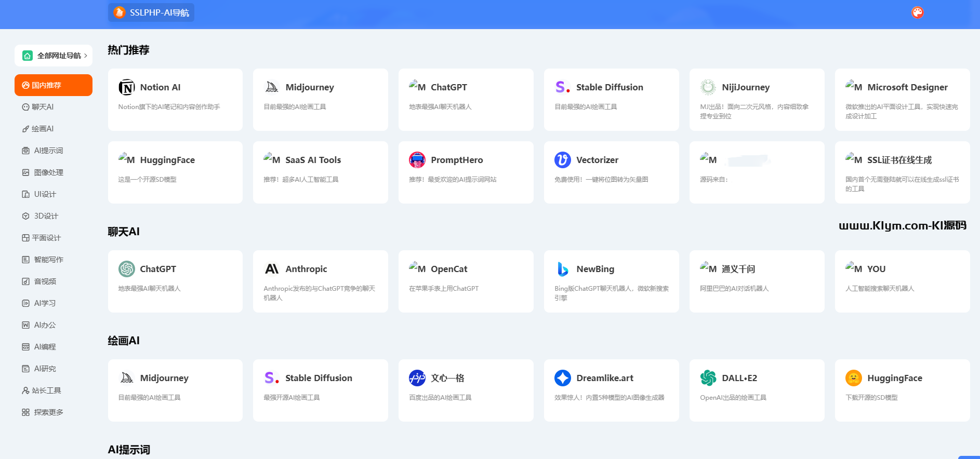Viewport: 980px width, 459px height.
Task: Open 平面设计 sidebar category
Action: click(x=54, y=238)
